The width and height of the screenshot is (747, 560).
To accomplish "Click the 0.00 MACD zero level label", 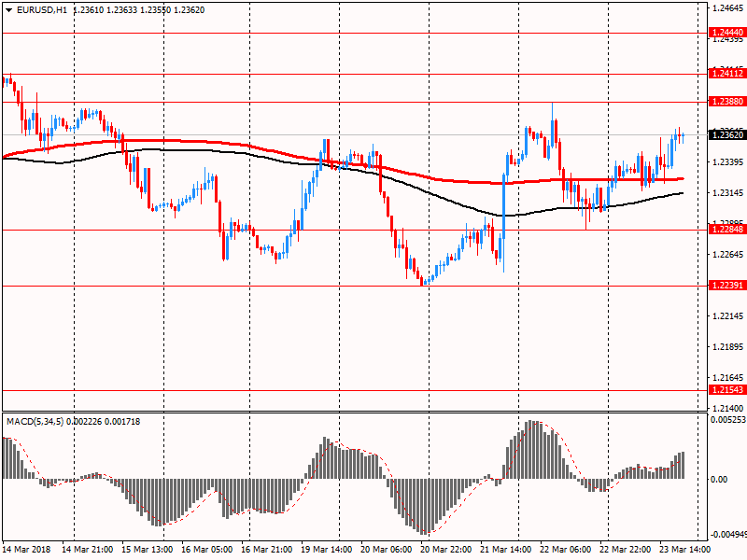I will (719, 479).
